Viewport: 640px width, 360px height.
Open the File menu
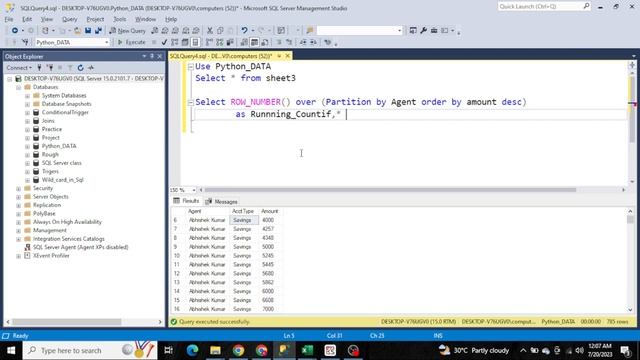pyautogui.click(x=9, y=19)
